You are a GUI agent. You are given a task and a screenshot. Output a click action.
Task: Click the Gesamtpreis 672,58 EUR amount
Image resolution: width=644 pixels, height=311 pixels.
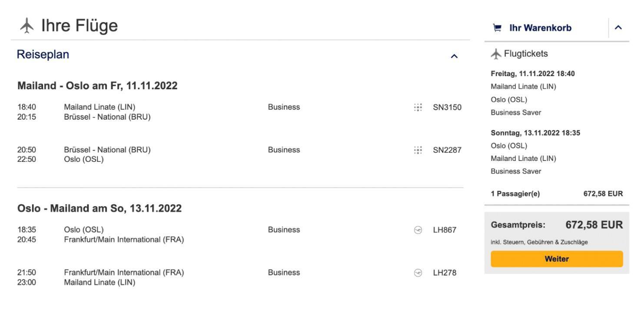(x=594, y=225)
